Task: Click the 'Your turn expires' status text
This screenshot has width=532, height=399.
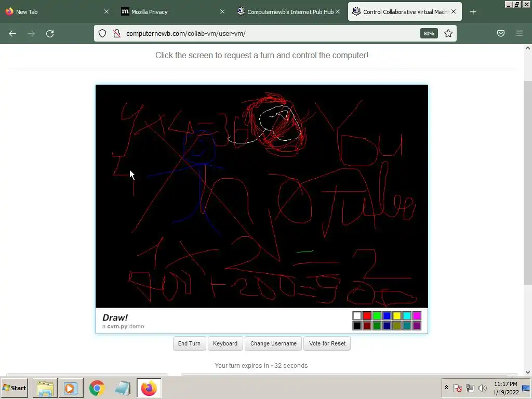Action: tap(261, 365)
